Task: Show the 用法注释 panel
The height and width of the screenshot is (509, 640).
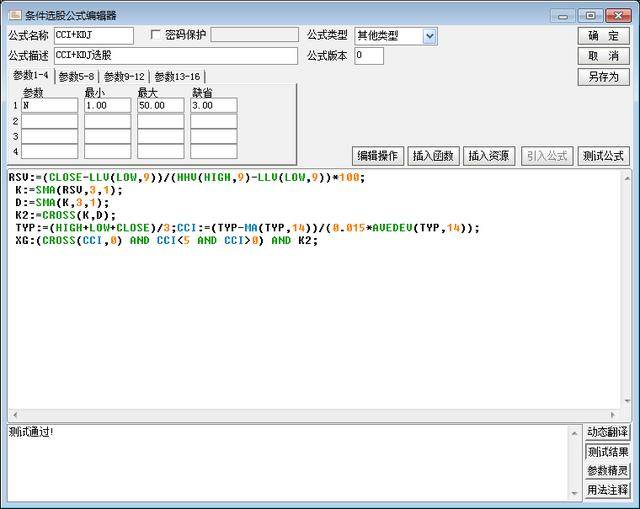Action: pos(607,490)
